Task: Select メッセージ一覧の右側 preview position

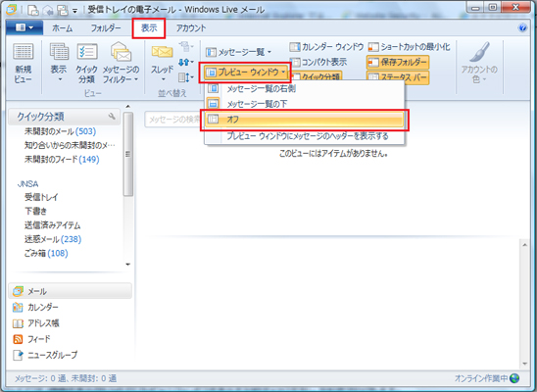Action: pyautogui.click(x=304, y=88)
